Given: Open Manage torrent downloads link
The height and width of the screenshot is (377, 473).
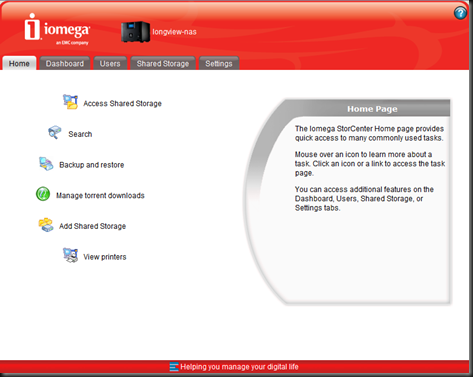Looking at the screenshot, I should (100, 195).
